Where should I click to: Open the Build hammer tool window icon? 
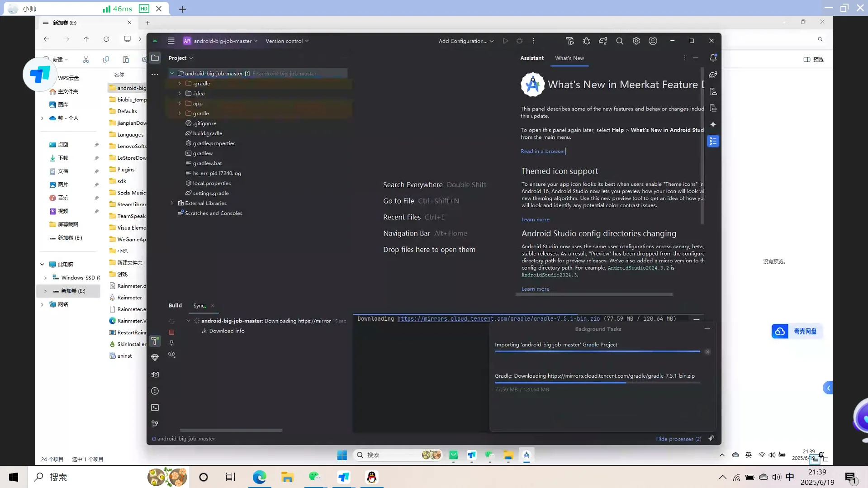pos(155,341)
